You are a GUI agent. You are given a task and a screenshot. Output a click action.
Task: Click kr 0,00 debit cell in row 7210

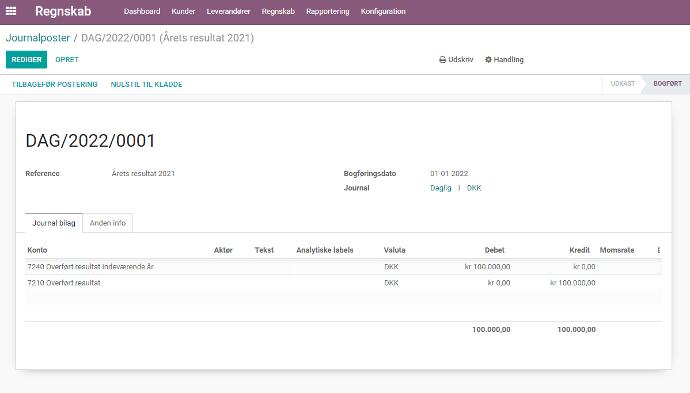[499, 283]
